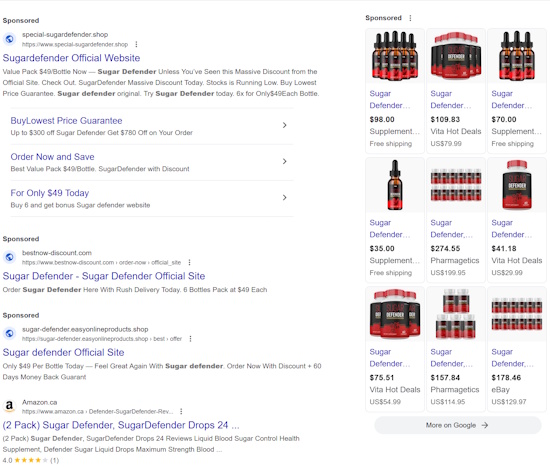Click the US$129.97 price text

pyautogui.click(x=509, y=402)
